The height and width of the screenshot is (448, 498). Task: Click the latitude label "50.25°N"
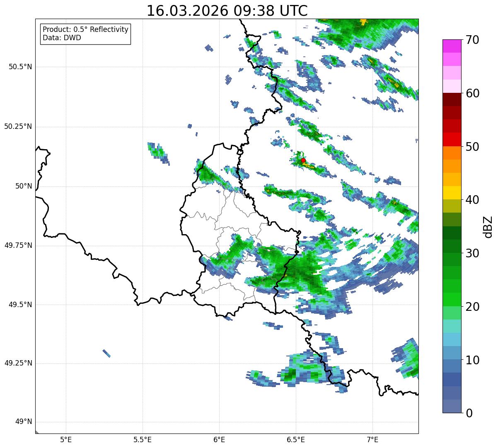point(18,126)
